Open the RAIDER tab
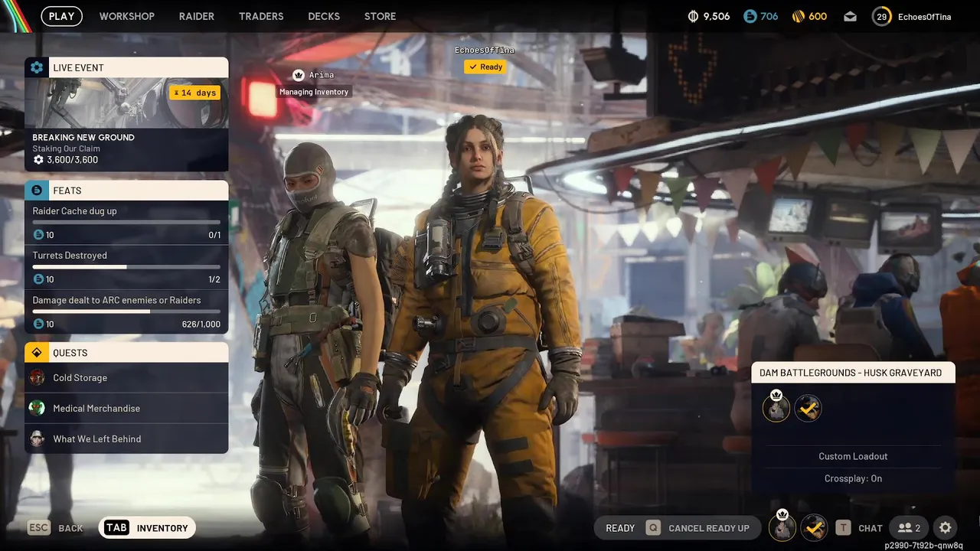The height and width of the screenshot is (551, 980). pos(197,16)
